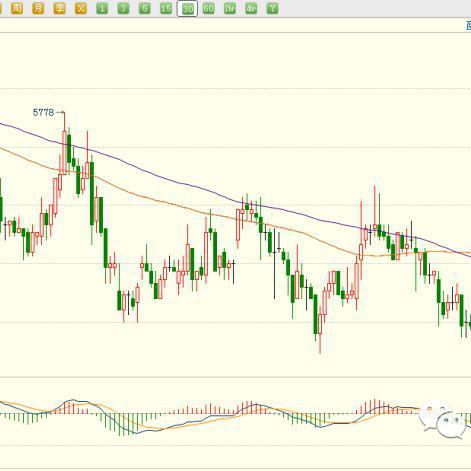Switch chart to weekly (周) period
This screenshot has height=471, width=471.
click(x=17, y=8)
